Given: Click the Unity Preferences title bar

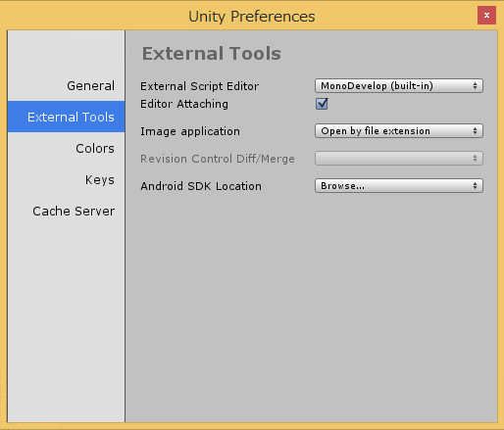Looking at the screenshot, I should 252,17.
